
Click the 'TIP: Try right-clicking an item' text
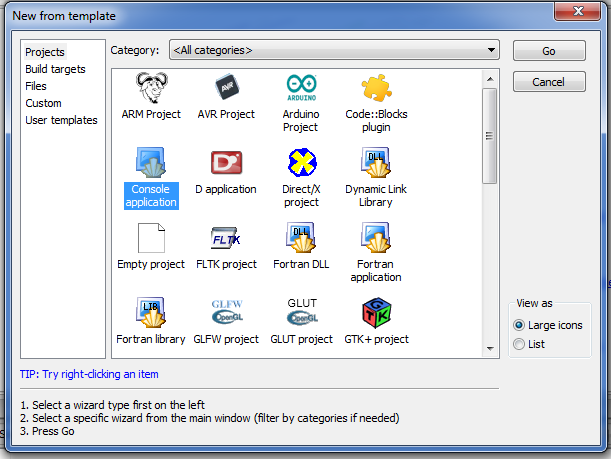(x=89, y=374)
